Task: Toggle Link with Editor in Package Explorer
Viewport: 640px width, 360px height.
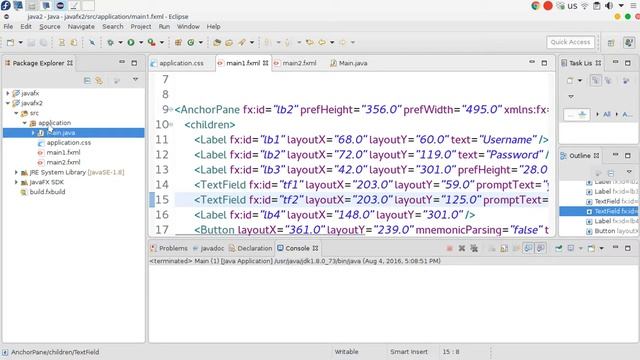Action: (99, 81)
